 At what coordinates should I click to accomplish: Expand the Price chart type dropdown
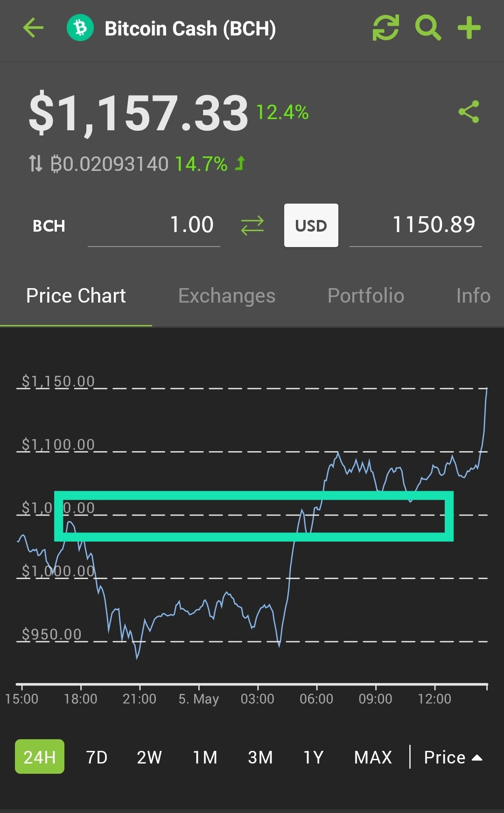point(453,757)
